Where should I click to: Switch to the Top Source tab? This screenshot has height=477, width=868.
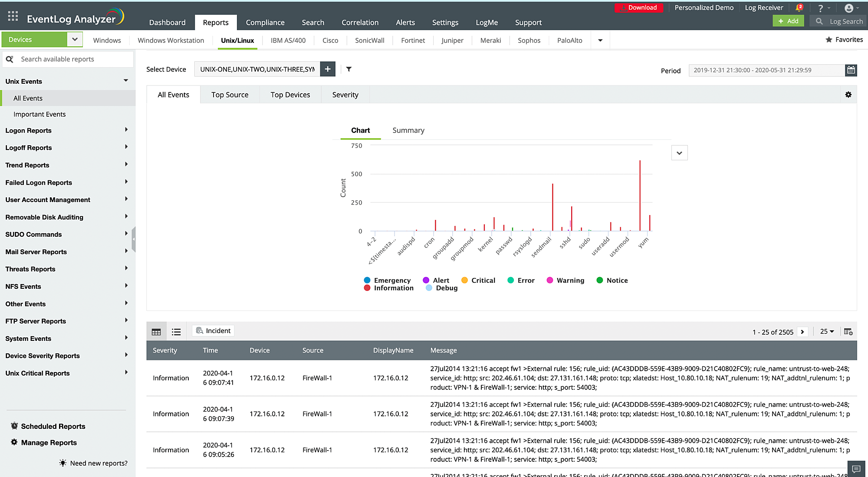pyautogui.click(x=230, y=95)
